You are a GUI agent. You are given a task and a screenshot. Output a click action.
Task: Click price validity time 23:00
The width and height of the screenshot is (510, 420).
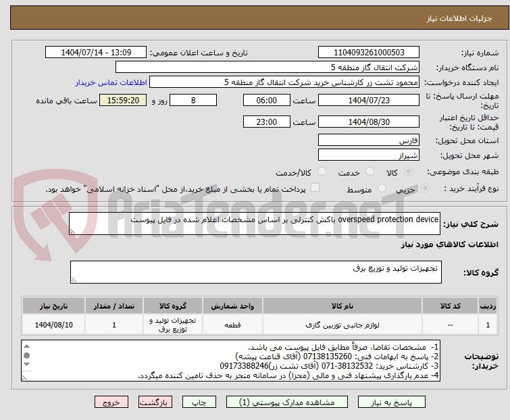[266, 122]
